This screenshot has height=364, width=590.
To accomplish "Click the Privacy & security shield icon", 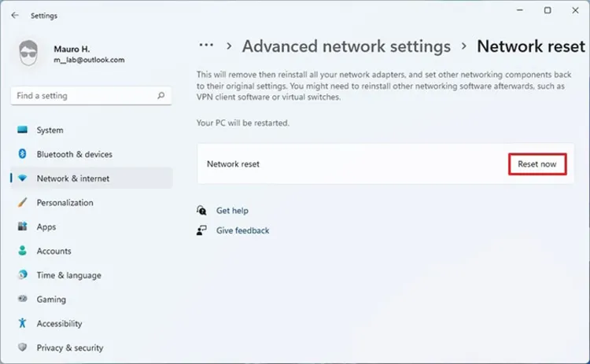I will pos(22,347).
